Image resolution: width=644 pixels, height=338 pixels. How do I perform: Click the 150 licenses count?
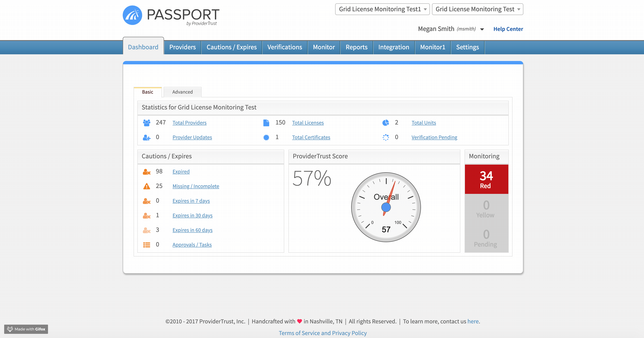[x=280, y=122]
